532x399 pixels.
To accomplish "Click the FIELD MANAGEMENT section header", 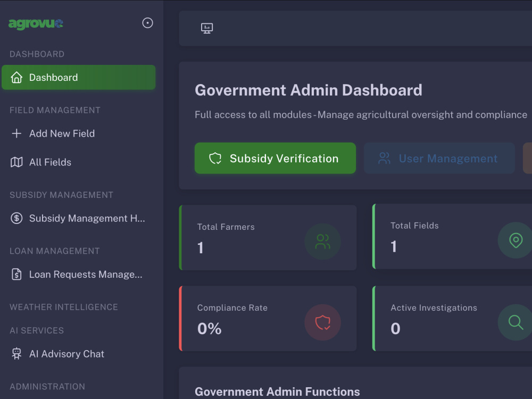I will [55, 110].
